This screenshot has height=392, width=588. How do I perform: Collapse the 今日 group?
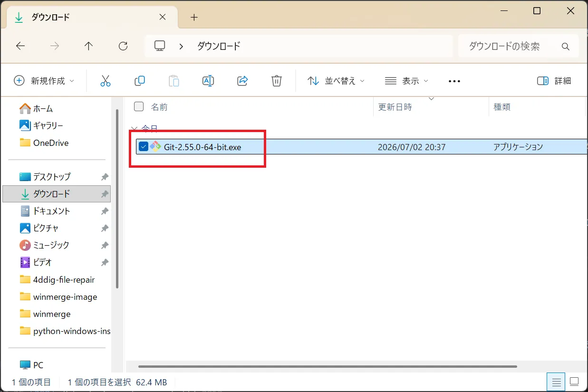pyautogui.click(x=135, y=129)
